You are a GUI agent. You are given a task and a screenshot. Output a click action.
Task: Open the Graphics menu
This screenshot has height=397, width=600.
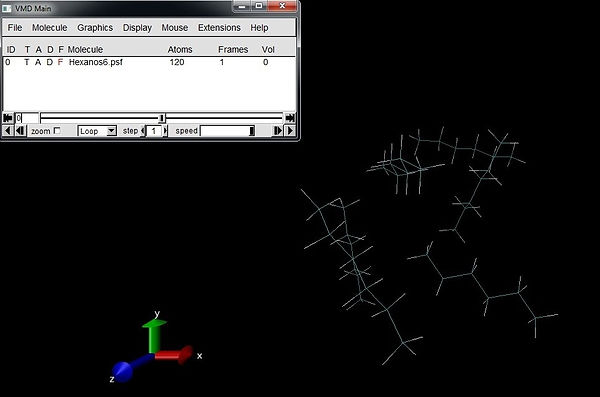click(95, 28)
